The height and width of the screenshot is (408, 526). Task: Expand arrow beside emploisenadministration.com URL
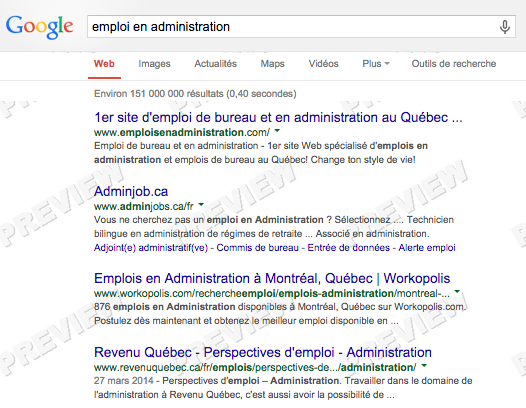277,131
